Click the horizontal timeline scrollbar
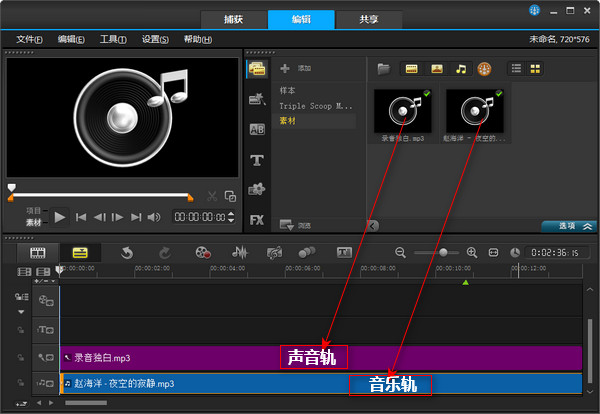This screenshot has width=600, height=414. 86,403
